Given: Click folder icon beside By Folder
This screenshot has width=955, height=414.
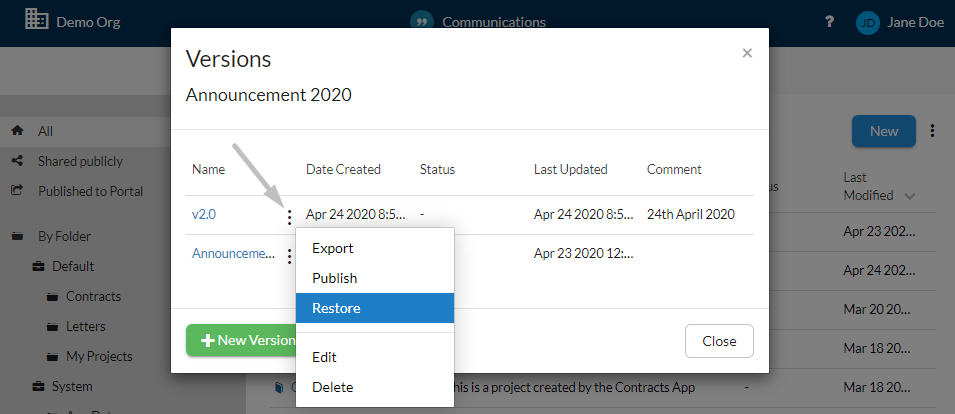Looking at the screenshot, I should tap(18, 236).
